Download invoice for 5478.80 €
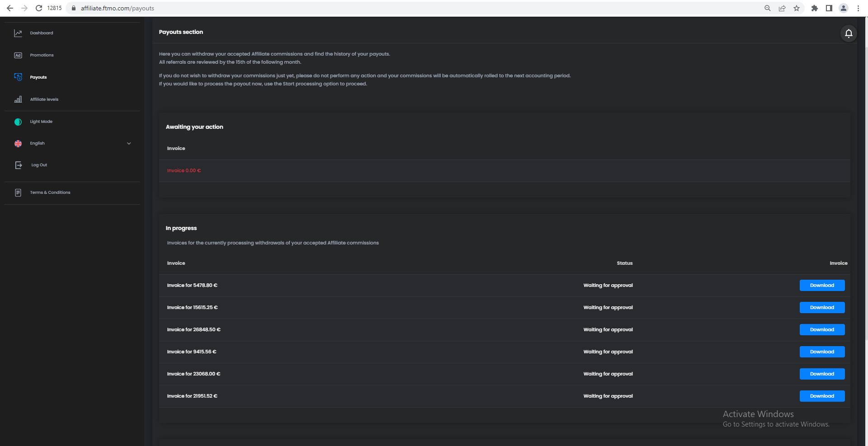Viewport: 868px width, 446px height. (822, 285)
